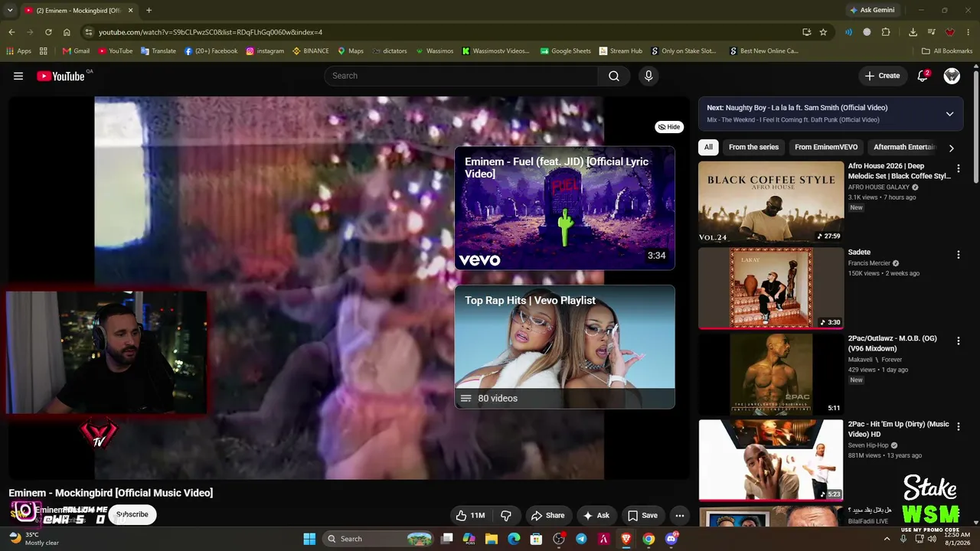Open the Create menu
Screen dimensions: 980x551
pos(882,76)
